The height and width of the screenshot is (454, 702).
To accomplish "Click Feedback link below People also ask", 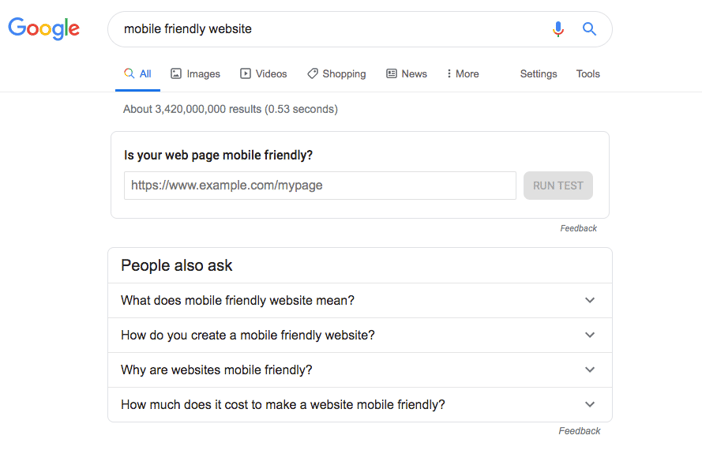I will coord(579,431).
